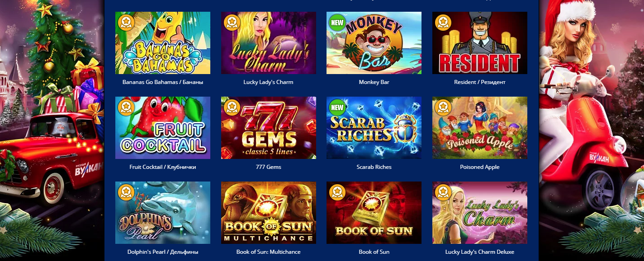Click the green NEW badge on Monkey Bar
Viewport: 644px width, 261px height.
(337, 22)
